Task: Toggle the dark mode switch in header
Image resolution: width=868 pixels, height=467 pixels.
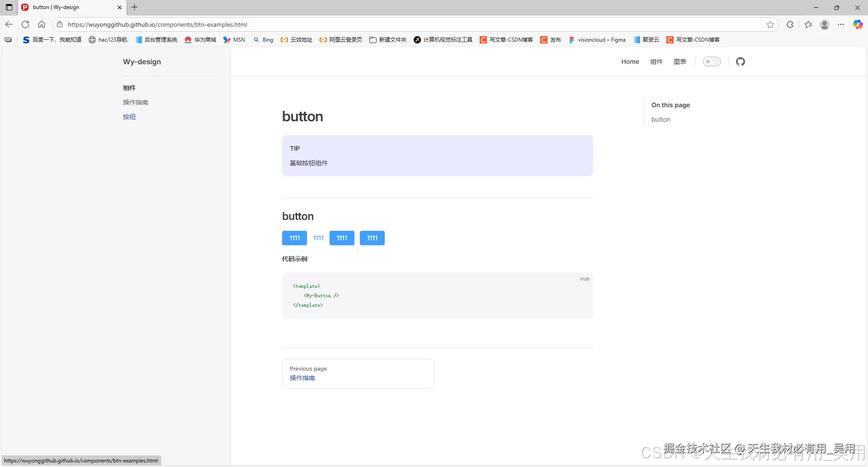Action: (x=712, y=62)
